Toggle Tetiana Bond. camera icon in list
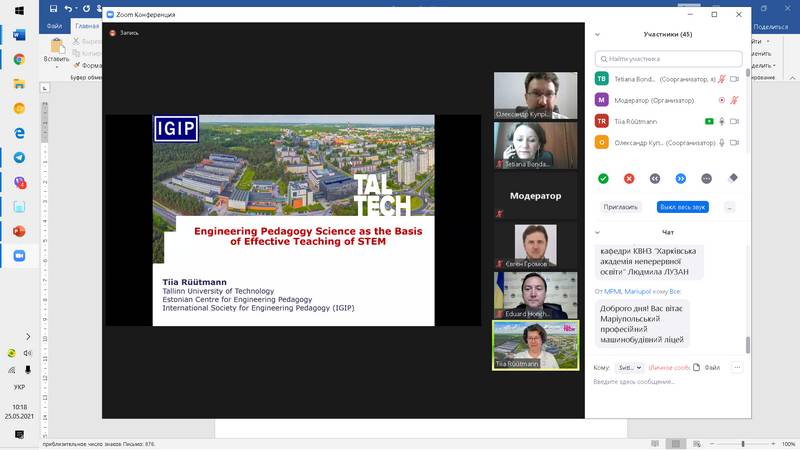 [x=734, y=79]
